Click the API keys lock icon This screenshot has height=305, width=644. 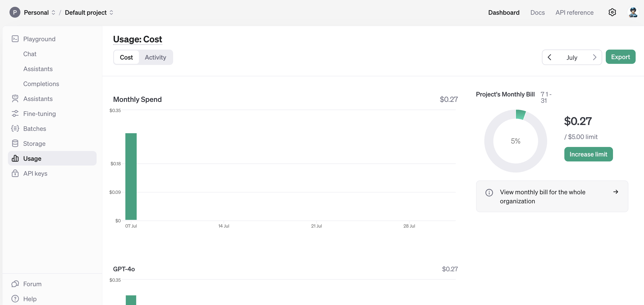pyautogui.click(x=15, y=173)
